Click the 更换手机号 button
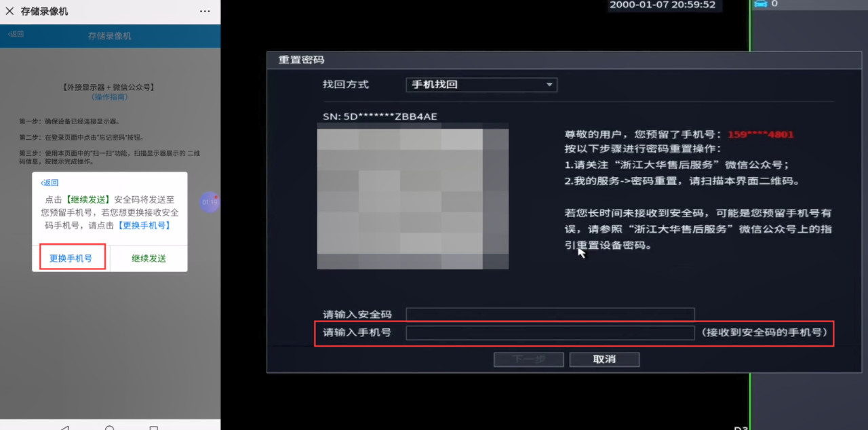This screenshot has width=868, height=430. (71, 258)
